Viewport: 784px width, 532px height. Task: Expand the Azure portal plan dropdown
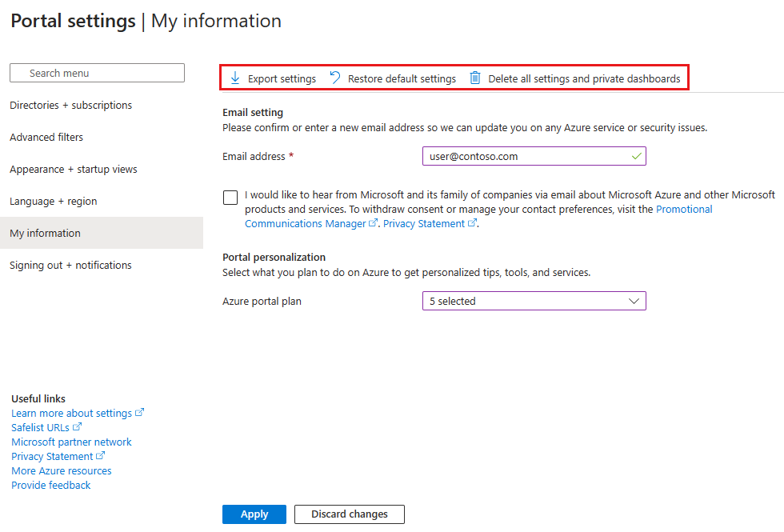pyautogui.click(x=534, y=301)
